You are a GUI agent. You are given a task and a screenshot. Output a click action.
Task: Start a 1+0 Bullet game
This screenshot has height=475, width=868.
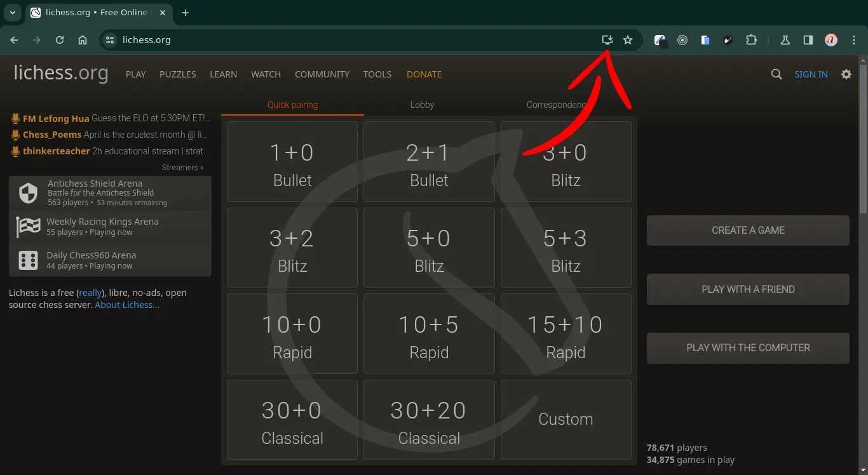pyautogui.click(x=292, y=162)
